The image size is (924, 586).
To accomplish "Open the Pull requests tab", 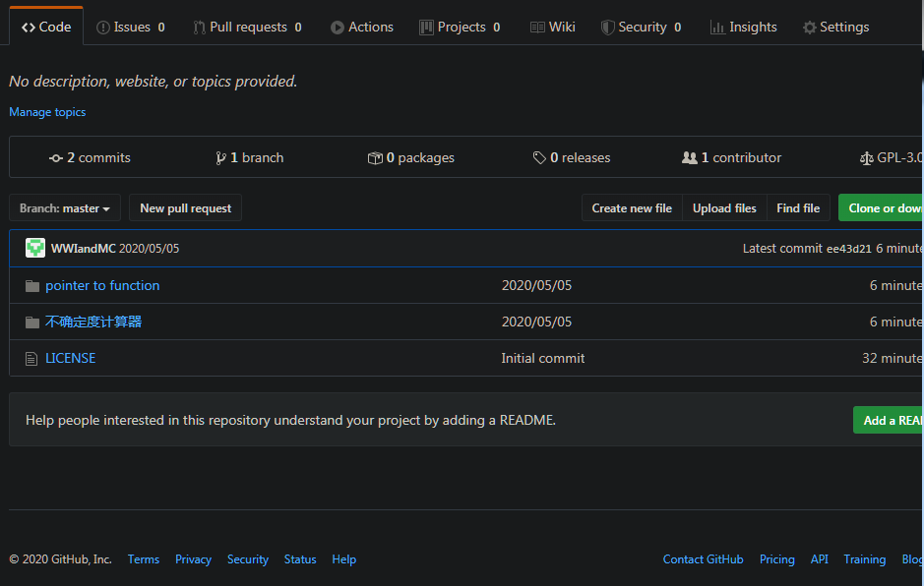I will pos(248,28).
